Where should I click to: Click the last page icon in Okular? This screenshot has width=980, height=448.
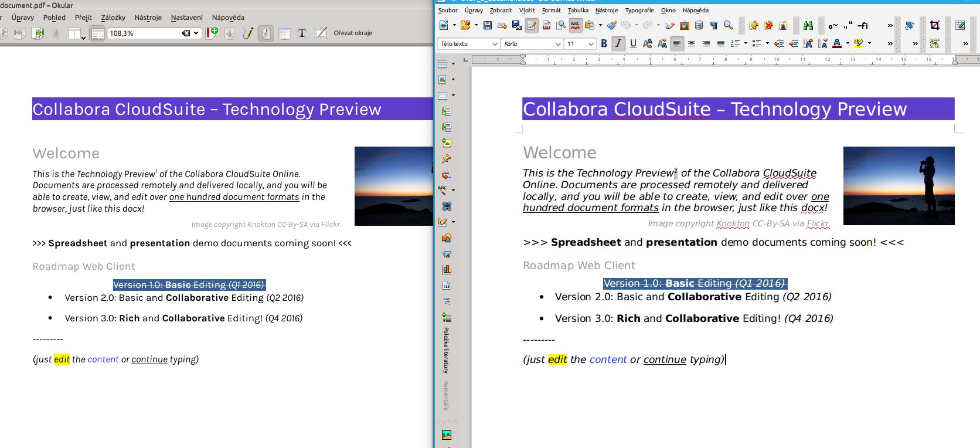coord(38,33)
